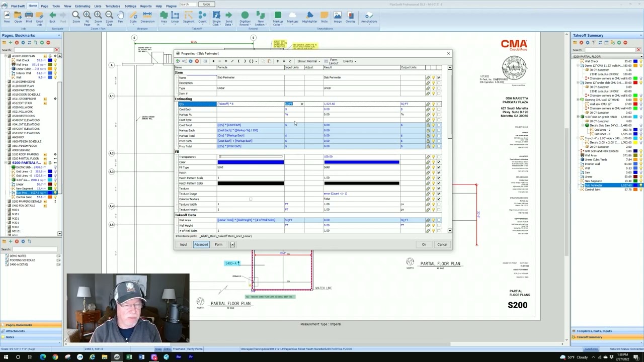Viewport: 644px width, 362px height.
Task: Switch to the Form view button
Action: [x=218, y=244]
